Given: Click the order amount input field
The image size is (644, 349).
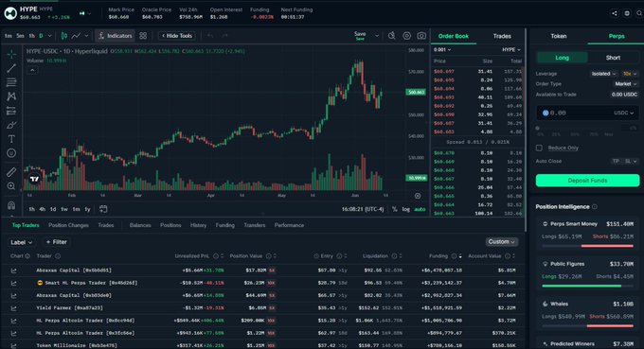Looking at the screenshot, I should (x=587, y=113).
